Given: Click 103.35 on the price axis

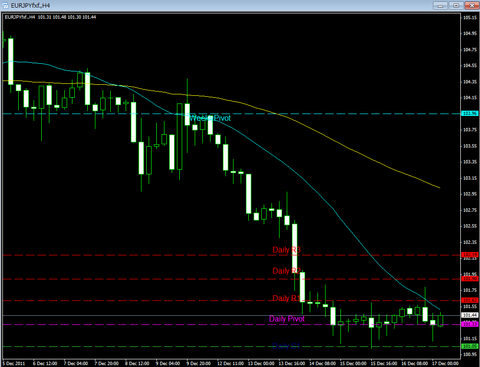Looking at the screenshot, I should coord(470,162).
